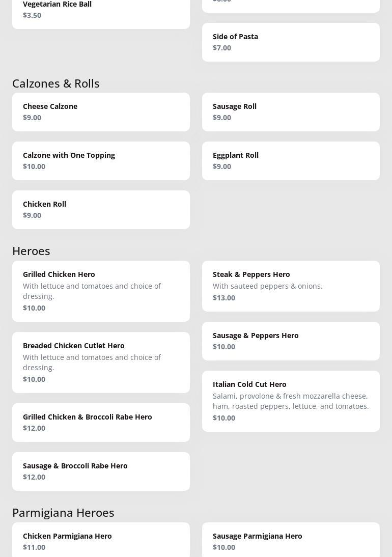
Task: Select Sausage & Broccoli Rabe Hero
Action: 101,471
